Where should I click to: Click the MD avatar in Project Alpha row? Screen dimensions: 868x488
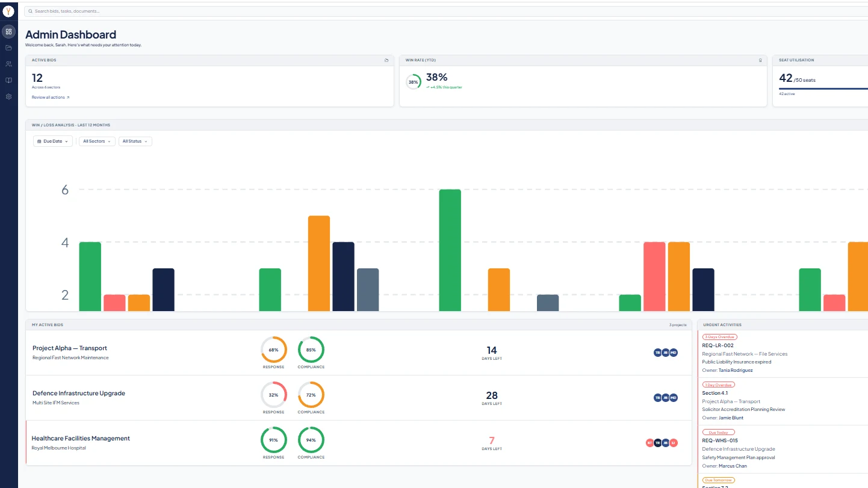674,353
